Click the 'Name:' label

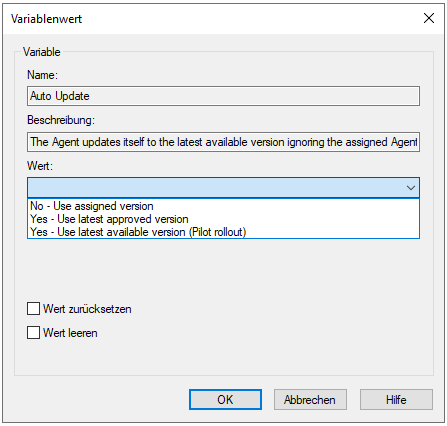pyautogui.click(x=42, y=75)
